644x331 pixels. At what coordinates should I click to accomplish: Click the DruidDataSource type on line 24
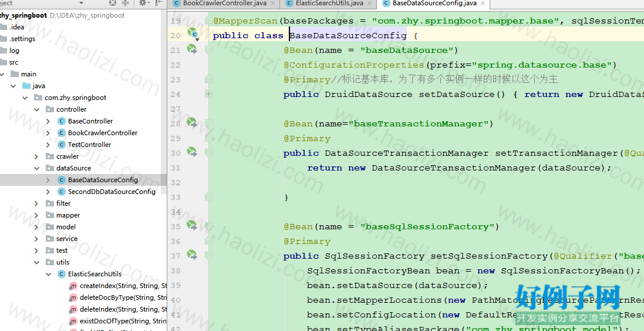coord(369,94)
